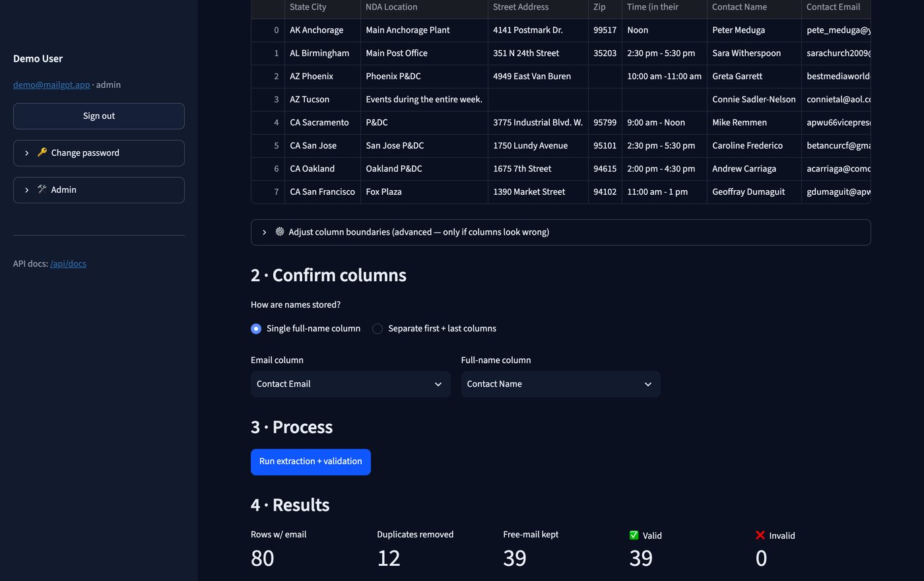This screenshot has width=924, height=581.
Task: Open the demo@mailgot.app email link
Action: [51, 85]
